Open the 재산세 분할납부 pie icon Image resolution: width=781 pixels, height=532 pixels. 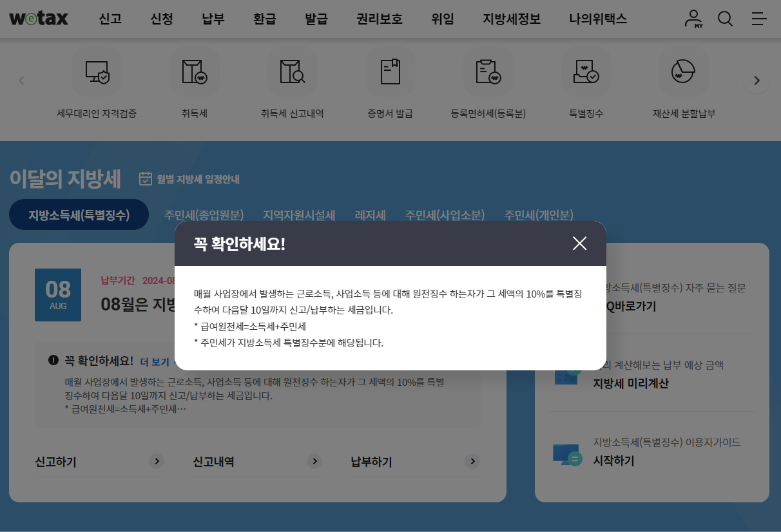pyautogui.click(x=684, y=71)
